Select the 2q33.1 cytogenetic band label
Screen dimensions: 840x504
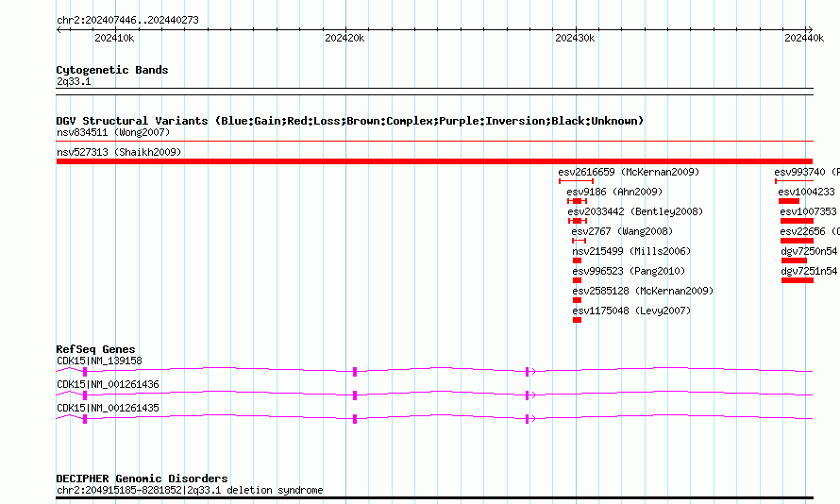(x=74, y=81)
